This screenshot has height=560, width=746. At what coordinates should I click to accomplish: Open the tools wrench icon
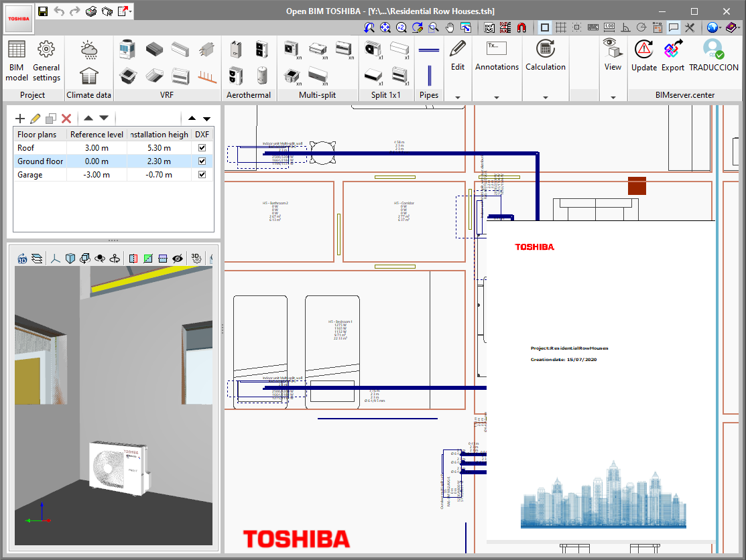690,27
